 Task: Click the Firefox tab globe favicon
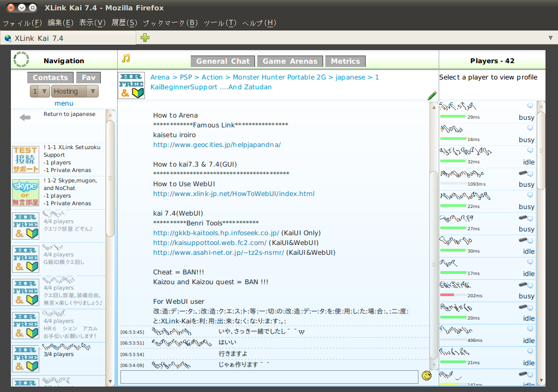[x=8, y=39]
